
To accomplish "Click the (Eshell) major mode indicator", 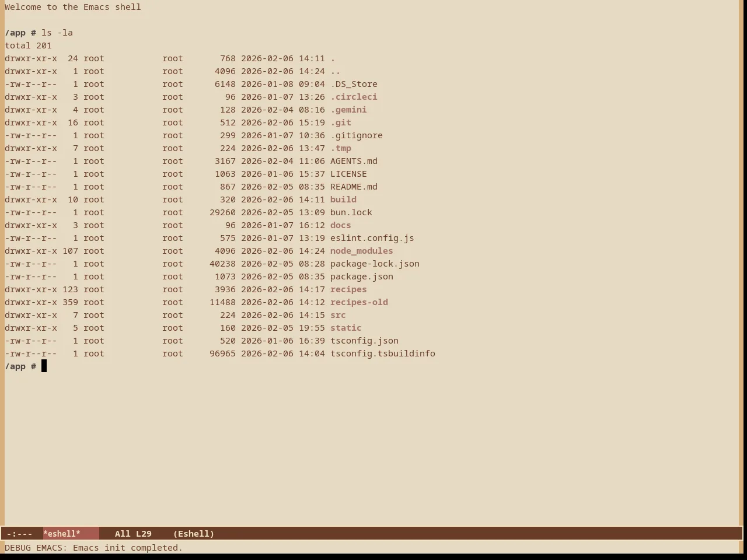I will pyautogui.click(x=194, y=534).
